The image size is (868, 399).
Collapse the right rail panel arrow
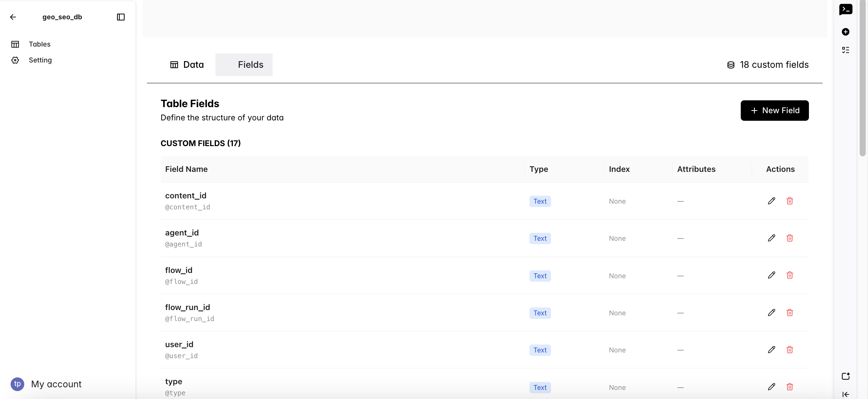coord(846,394)
